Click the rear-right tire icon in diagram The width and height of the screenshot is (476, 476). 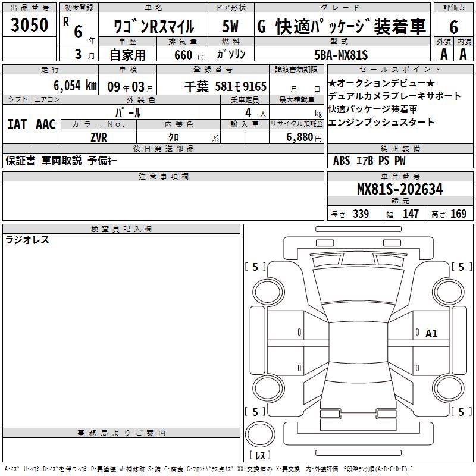tap(449, 389)
